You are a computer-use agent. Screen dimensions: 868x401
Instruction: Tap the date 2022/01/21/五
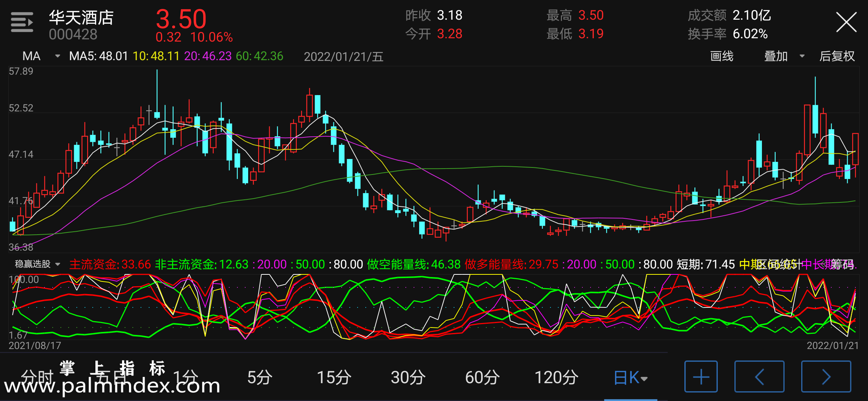[x=343, y=57]
